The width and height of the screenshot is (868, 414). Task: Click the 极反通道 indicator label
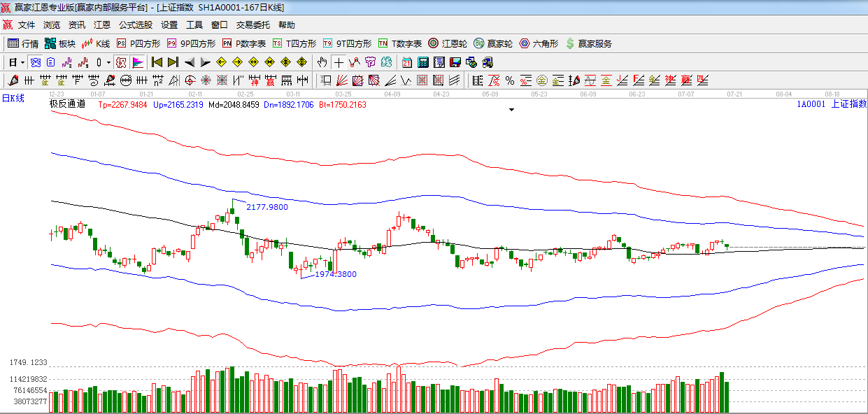coord(67,104)
